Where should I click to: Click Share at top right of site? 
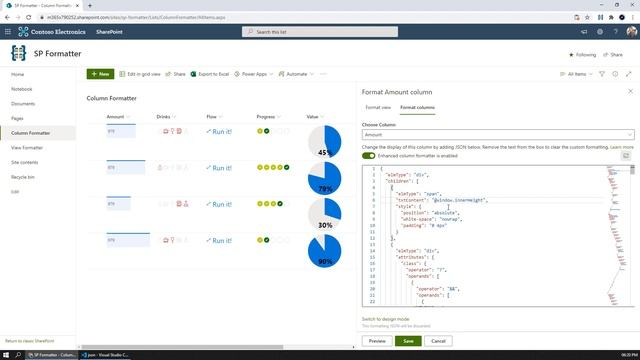click(x=613, y=55)
